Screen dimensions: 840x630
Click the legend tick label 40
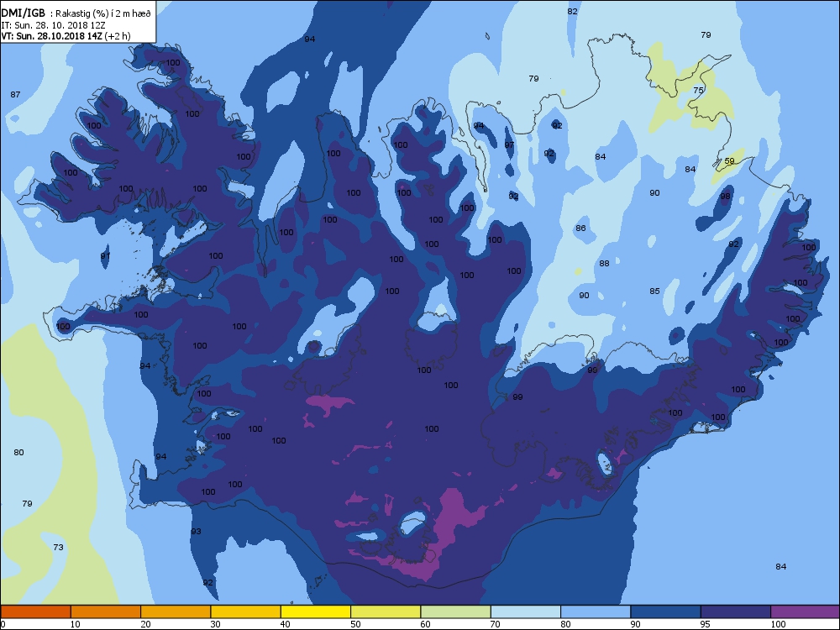point(286,624)
